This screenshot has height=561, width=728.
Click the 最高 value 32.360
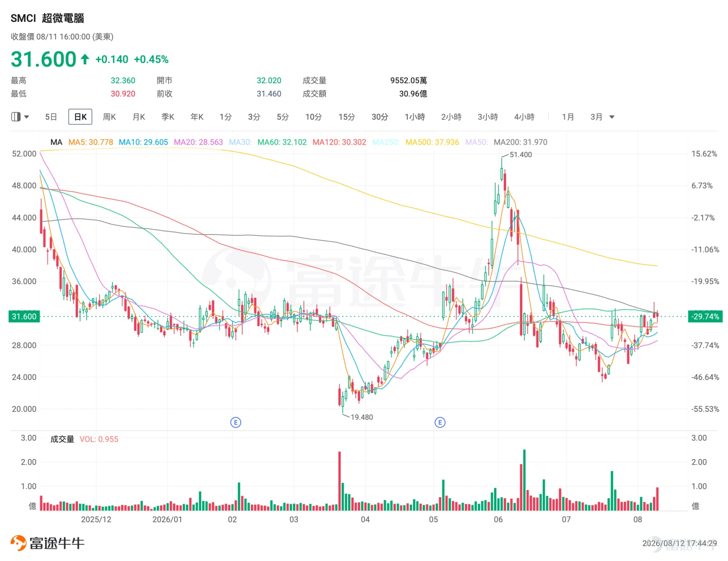coord(123,80)
